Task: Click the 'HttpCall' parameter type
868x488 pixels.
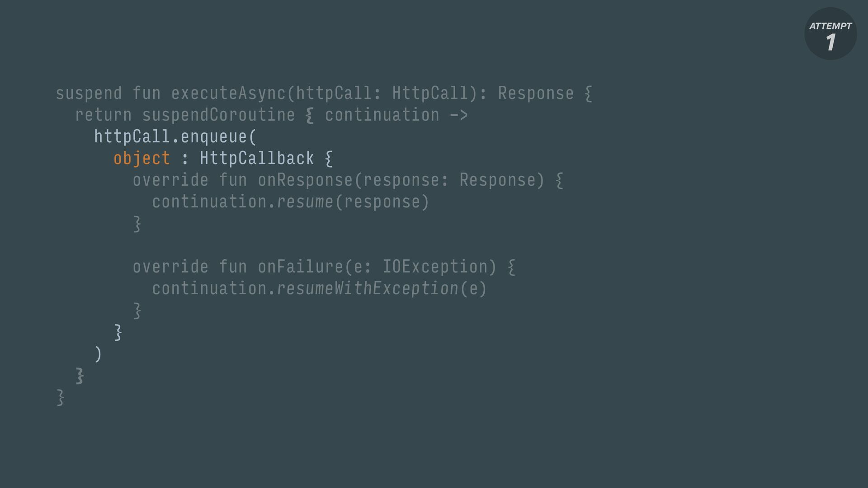Action: click(x=430, y=94)
